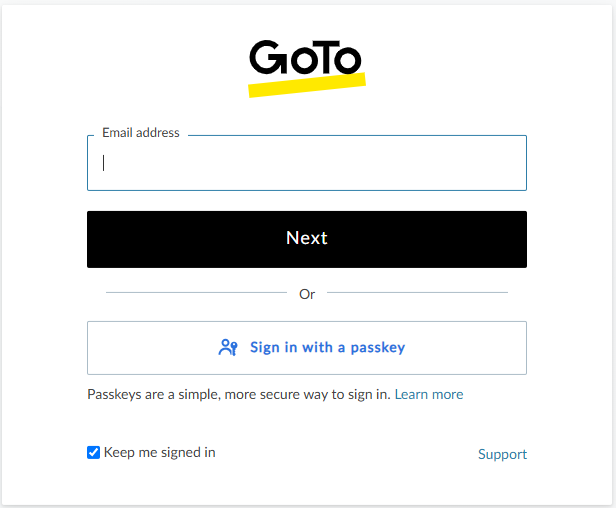
Task: Focus the Email address input field
Action: 307,163
